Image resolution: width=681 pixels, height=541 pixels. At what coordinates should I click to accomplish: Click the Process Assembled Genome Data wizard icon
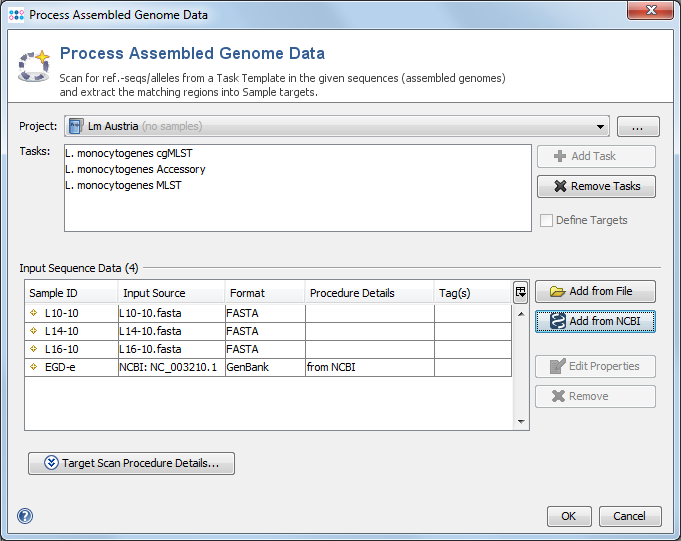point(34,64)
